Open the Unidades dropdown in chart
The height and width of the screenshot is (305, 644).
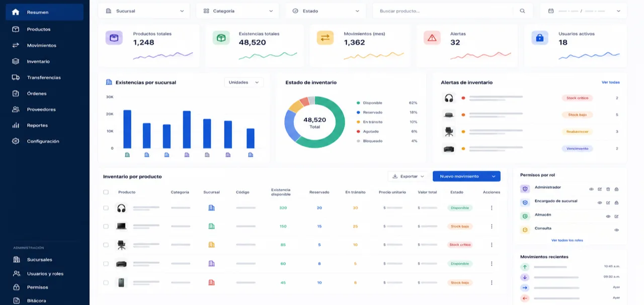[x=244, y=82]
